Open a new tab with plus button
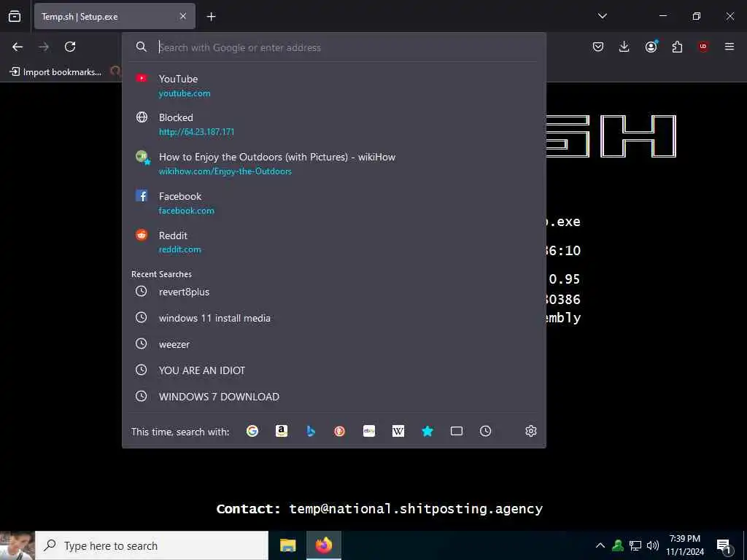747x560 pixels. [x=211, y=17]
